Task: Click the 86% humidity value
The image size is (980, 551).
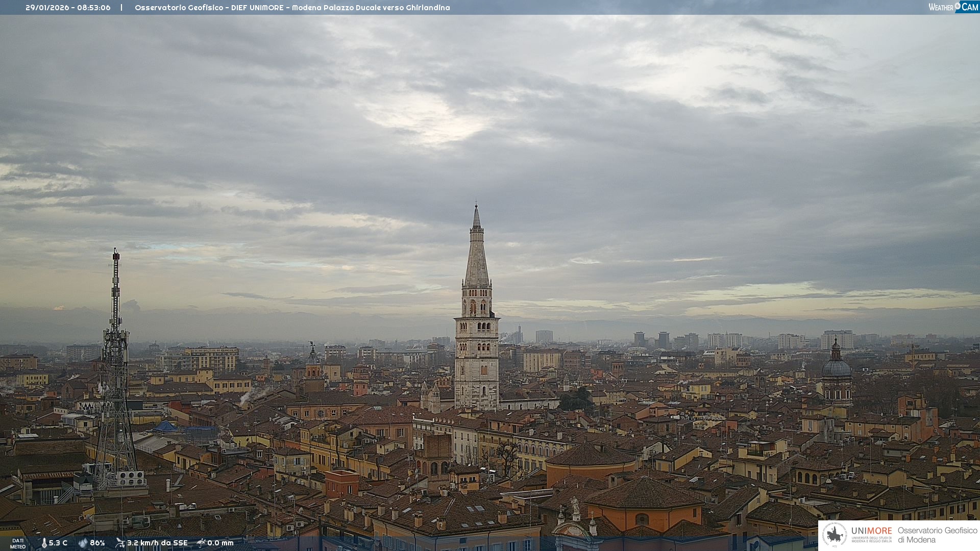Action: (x=97, y=543)
